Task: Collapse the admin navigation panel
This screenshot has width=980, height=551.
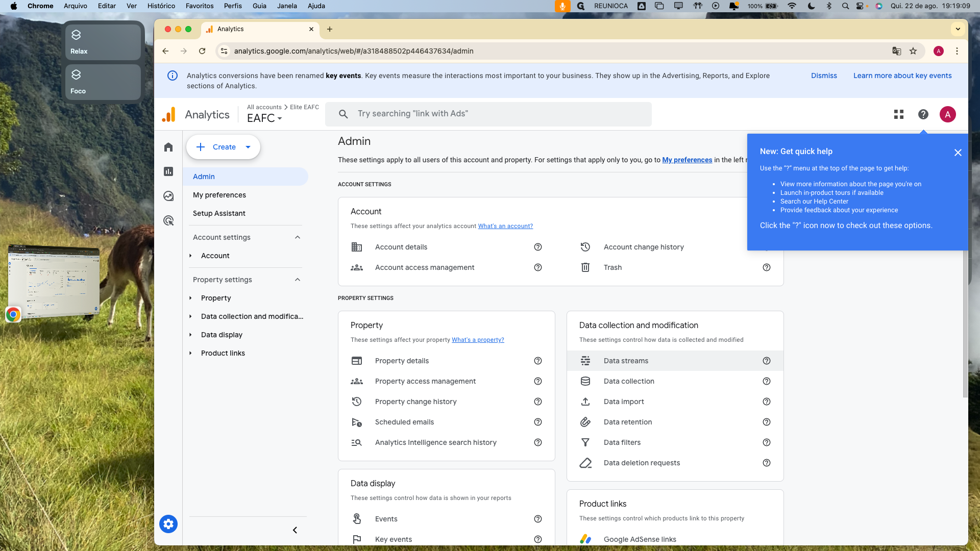Action: pos(295,530)
